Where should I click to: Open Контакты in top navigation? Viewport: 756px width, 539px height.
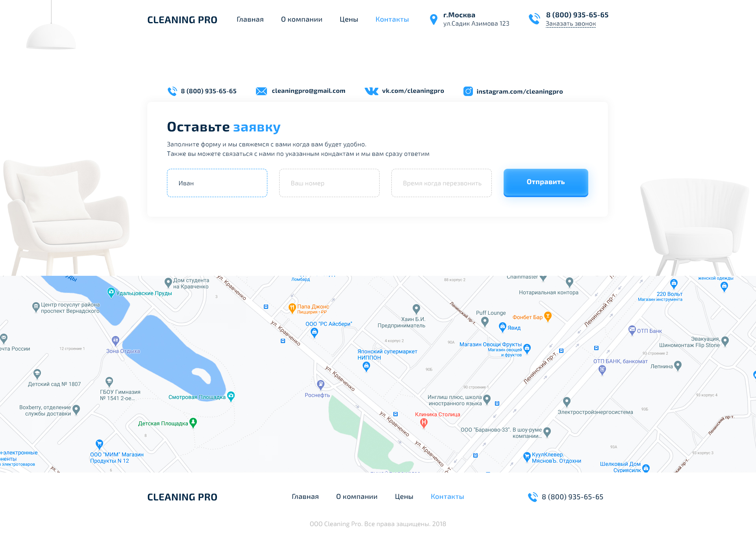[x=392, y=20]
